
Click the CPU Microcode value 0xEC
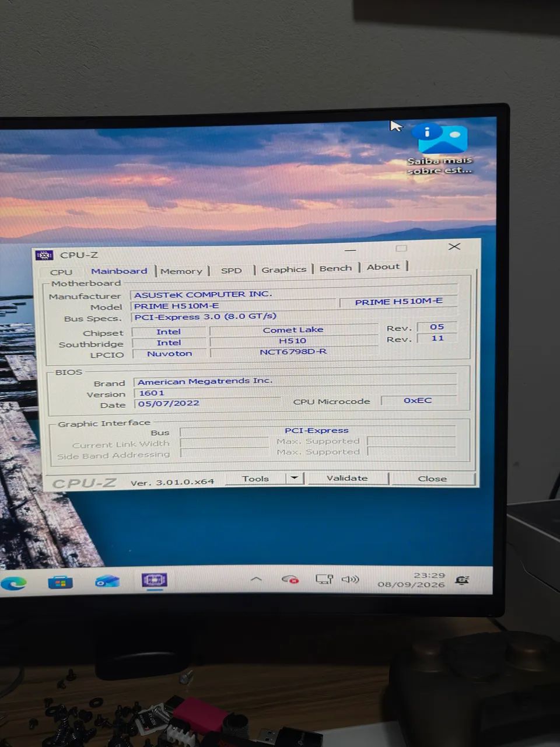(x=418, y=400)
